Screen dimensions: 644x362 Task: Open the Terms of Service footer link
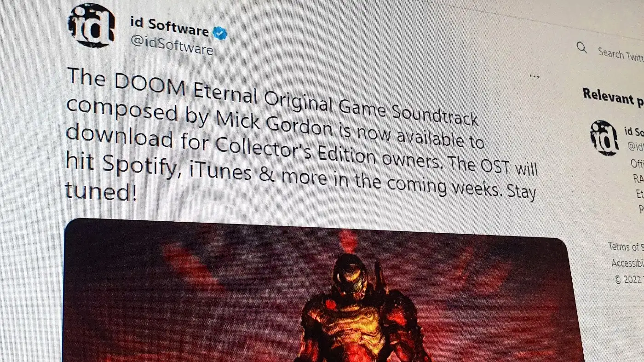click(626, 247)
